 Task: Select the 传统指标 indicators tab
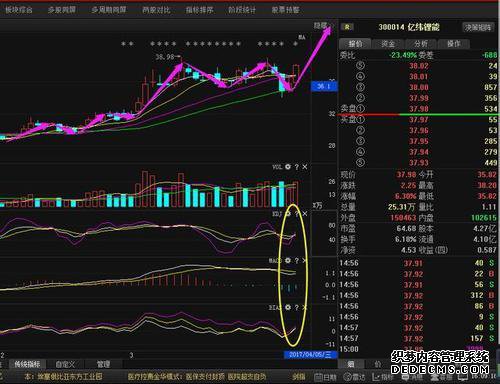tap(27, 364)
